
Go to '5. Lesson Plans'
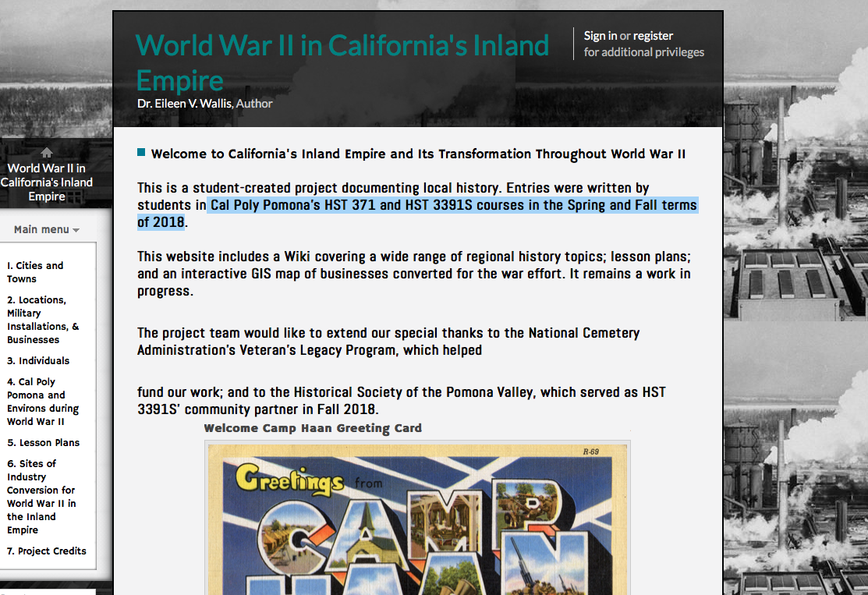coord(43,442)
